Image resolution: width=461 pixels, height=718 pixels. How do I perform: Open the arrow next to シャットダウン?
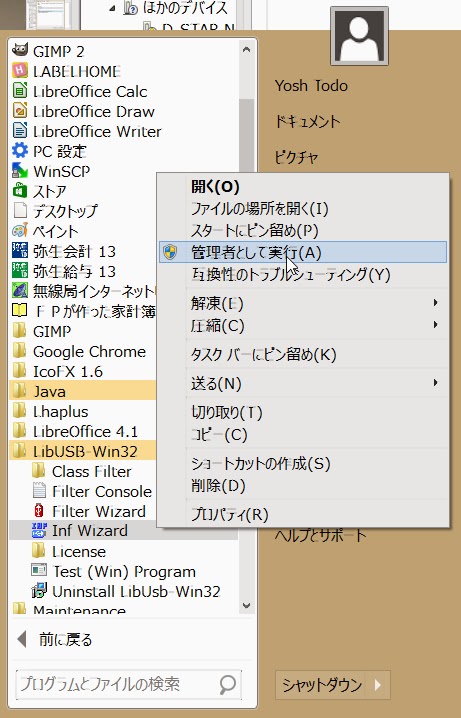click(379, 685)
